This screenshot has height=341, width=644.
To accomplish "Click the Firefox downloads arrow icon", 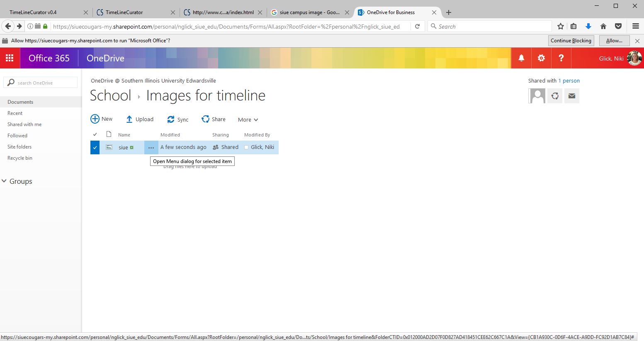I will click(x=588, y=26).
